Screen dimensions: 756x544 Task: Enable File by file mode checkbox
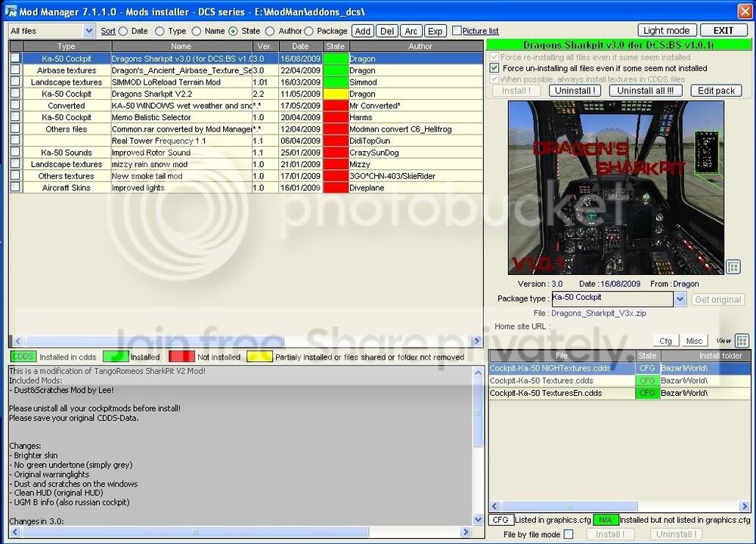pyautogui.click(x=569, y=534)
